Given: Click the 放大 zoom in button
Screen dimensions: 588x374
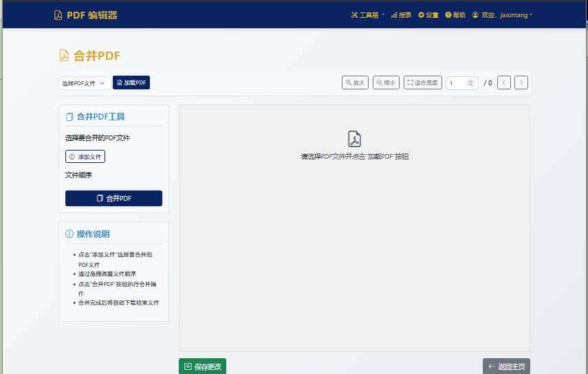Looking at the screenshot, I should pyautogui.click(x=355, y=82).
